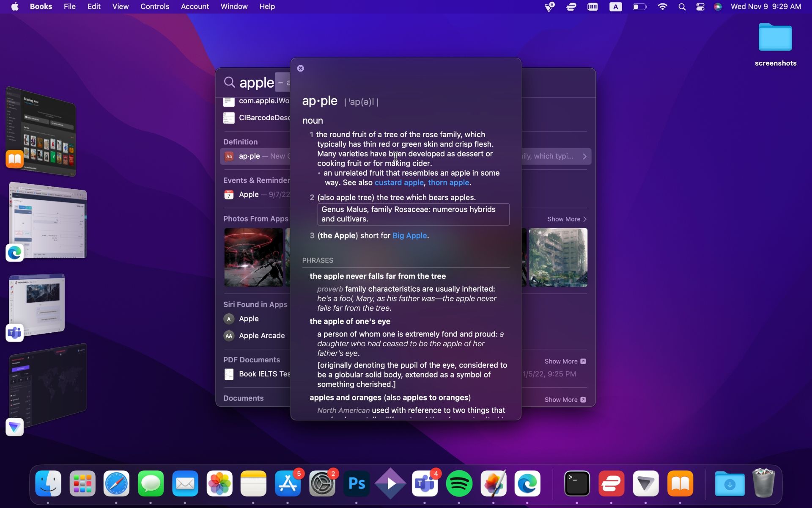Open the Account menu

coord(195,7)
